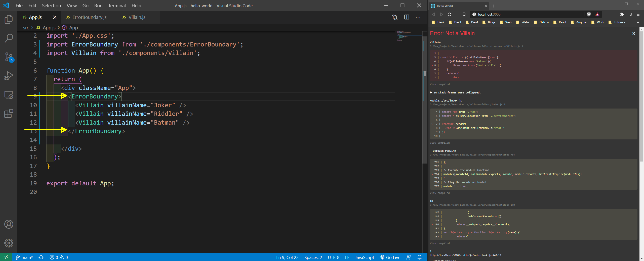The image size is (644, 261).
Task: Change JavaScript language mode
Action: 365,257
